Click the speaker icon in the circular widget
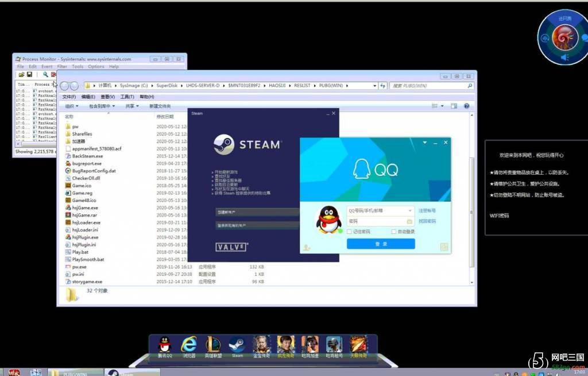The image size is (588, 376). click(564, 57)
